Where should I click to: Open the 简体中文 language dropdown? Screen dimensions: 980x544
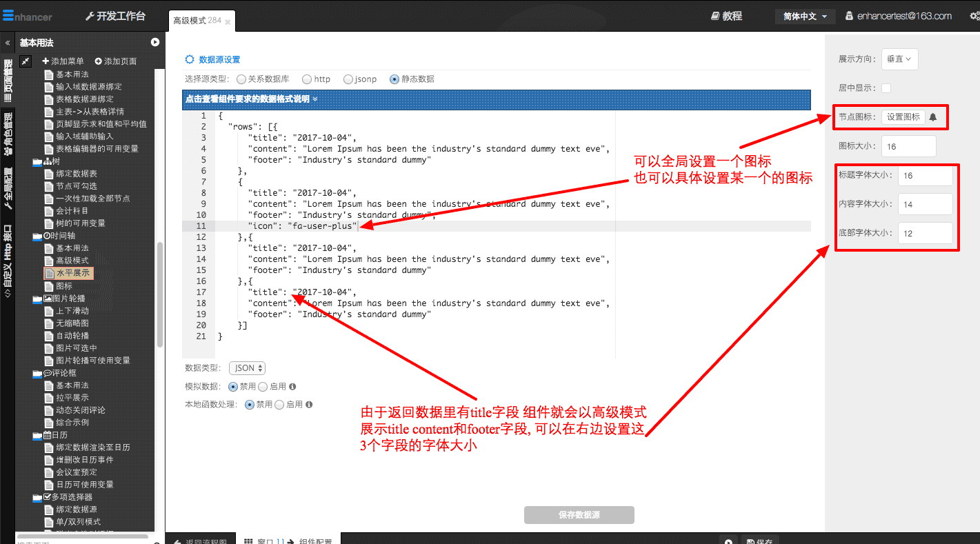click(805, 17)
